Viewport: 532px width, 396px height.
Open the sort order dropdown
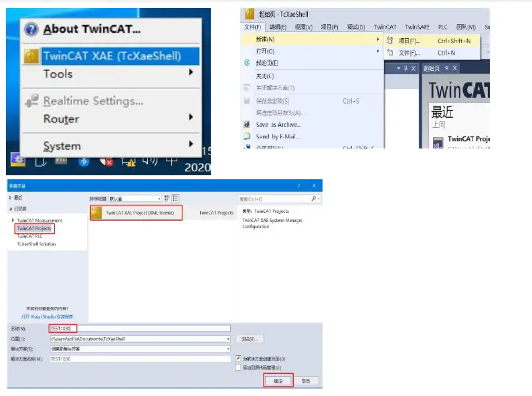click(159, 199)
